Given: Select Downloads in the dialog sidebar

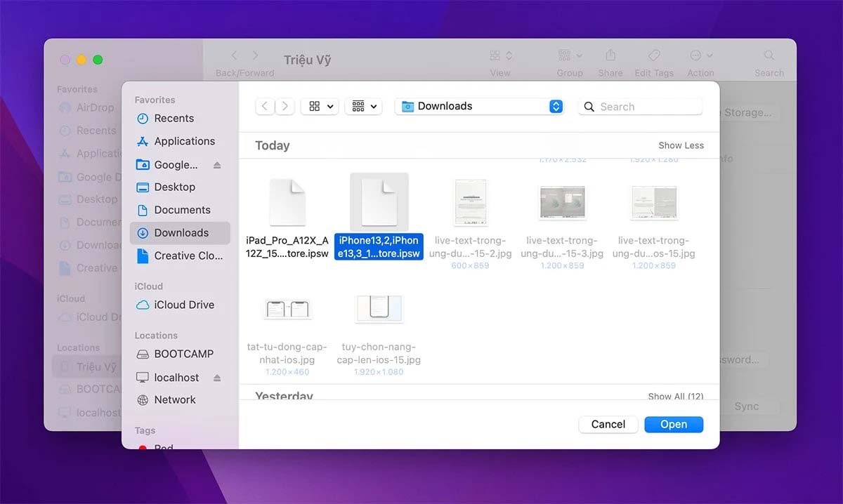Looking at the screenshot, I should coord(180,233).
